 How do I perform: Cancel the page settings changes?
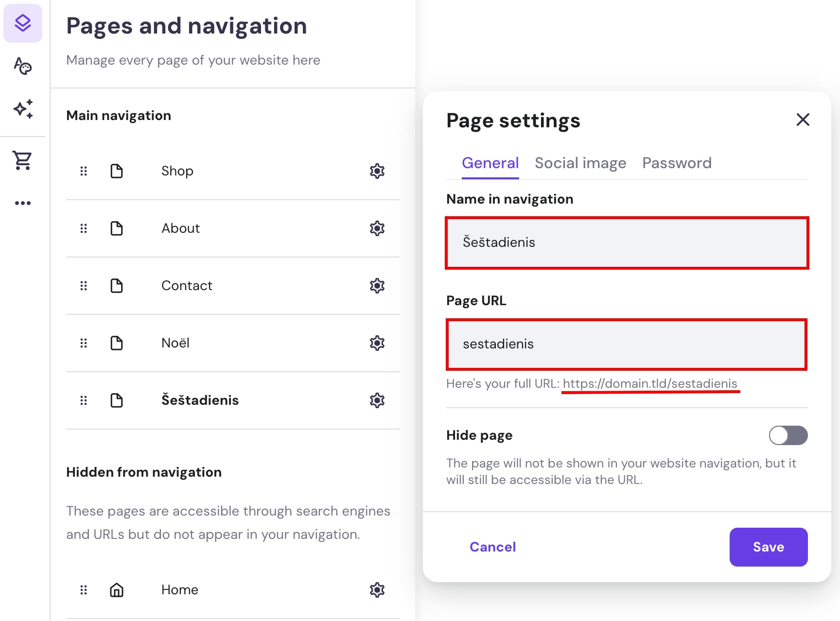(x=492, y=547)
